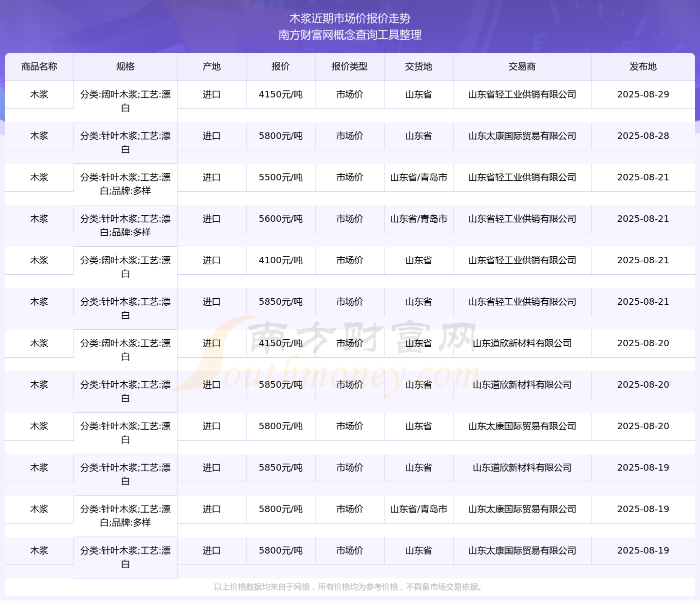The width and height of the screenshot is (700, 602).
Task: Click 木浆 in the 2025-08-28 row
Action: [x=39, y=136]
